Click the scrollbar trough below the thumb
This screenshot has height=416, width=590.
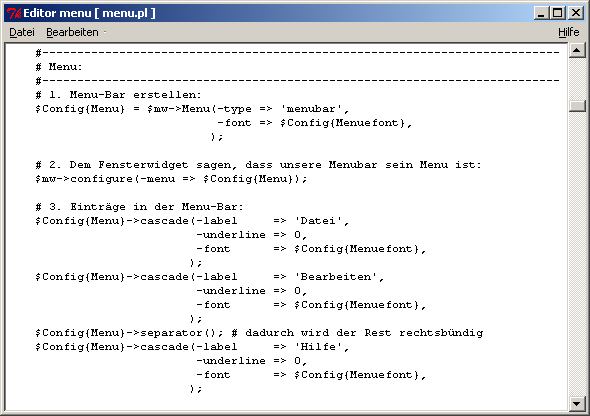point(577,254)
